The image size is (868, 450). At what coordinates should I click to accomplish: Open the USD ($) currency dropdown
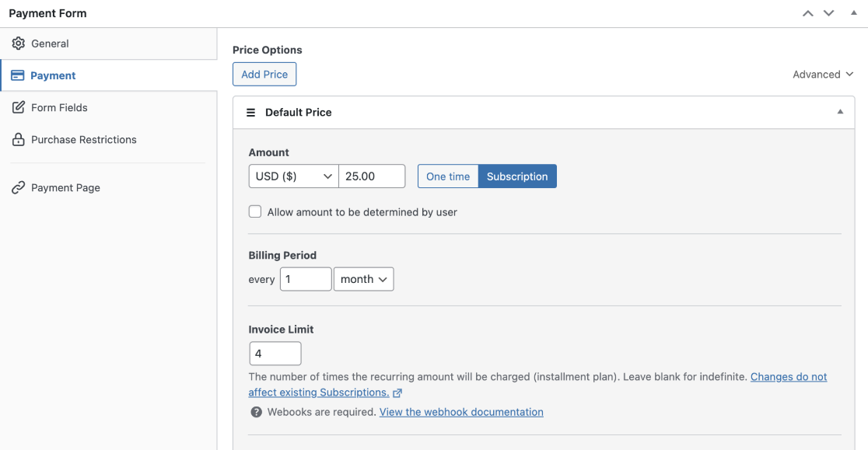[293, 176]
